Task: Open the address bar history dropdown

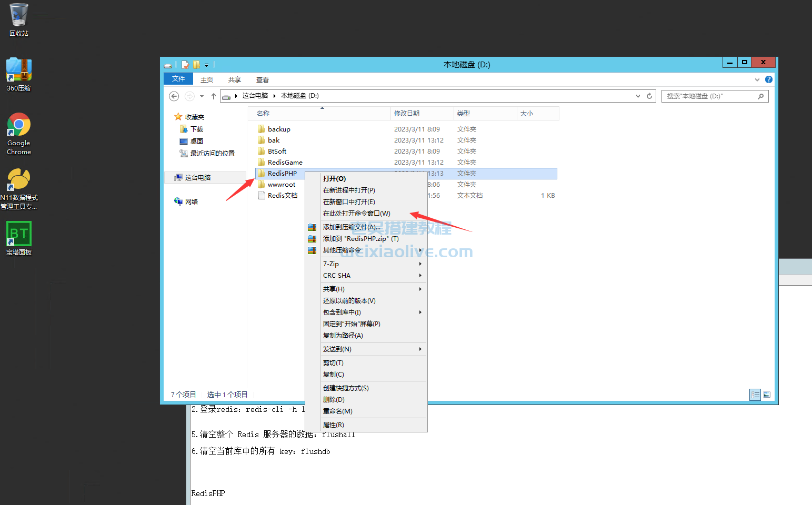Action: [637, 96]
